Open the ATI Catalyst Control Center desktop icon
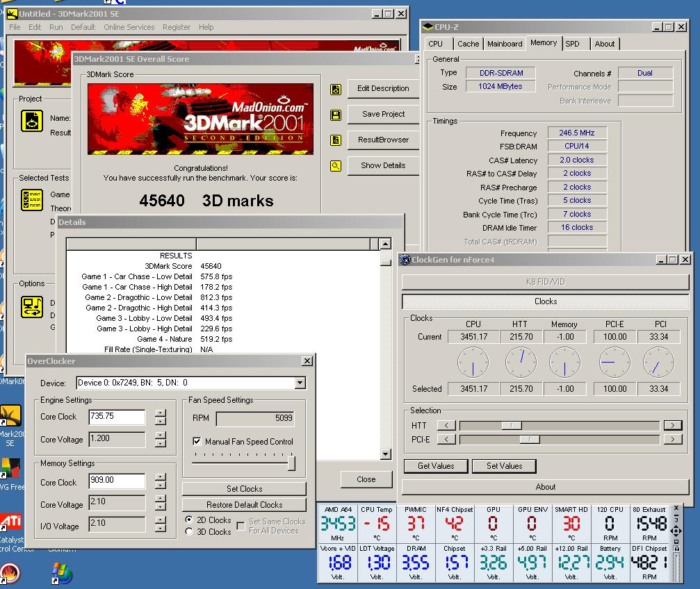This screenshot has height=589, width=700. 10,522
